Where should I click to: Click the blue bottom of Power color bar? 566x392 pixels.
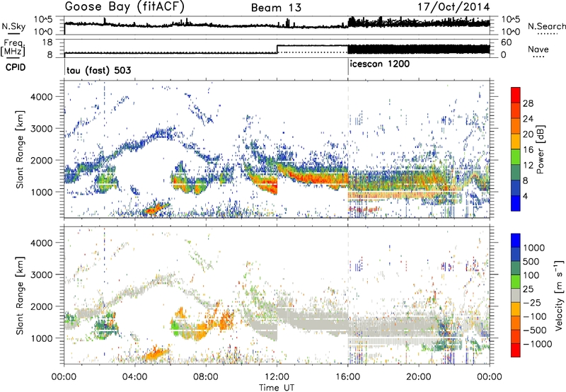point(516,204)
